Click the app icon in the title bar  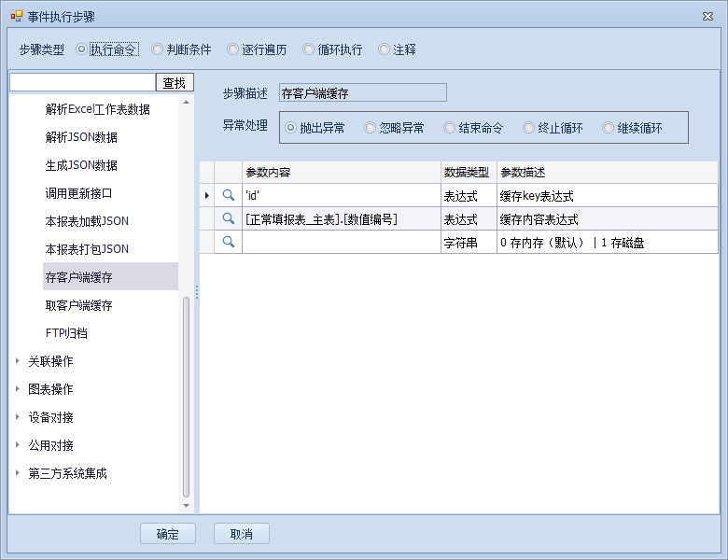coord(15,16)
